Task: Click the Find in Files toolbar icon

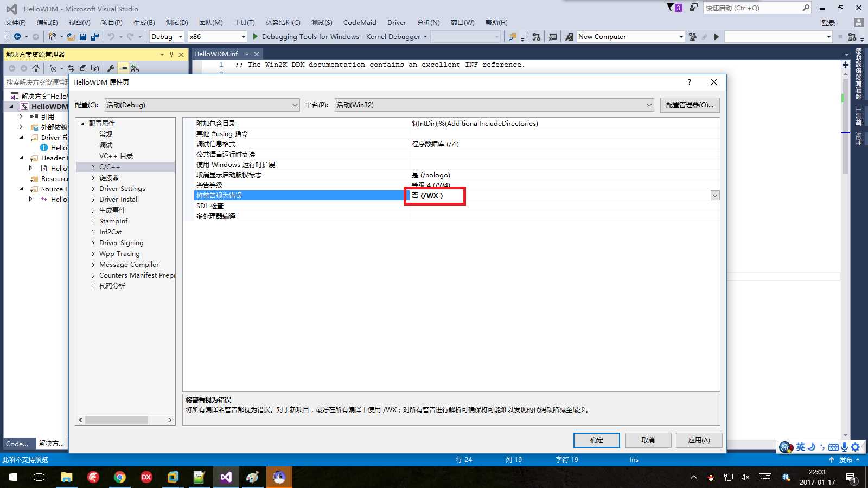Action: point(512,36)
